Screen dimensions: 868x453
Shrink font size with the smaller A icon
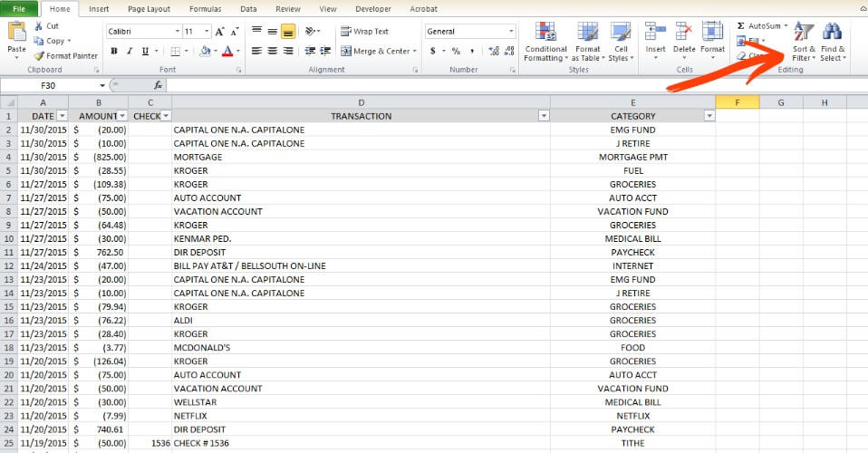click(235, 32)
